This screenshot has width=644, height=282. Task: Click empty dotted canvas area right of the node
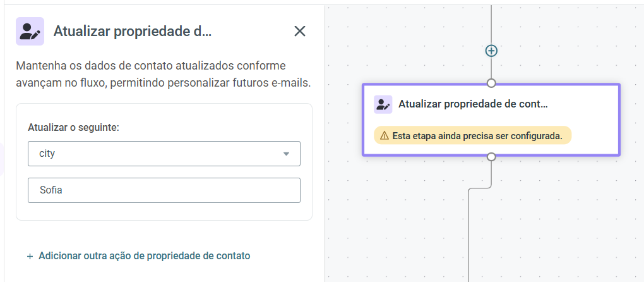633,120
